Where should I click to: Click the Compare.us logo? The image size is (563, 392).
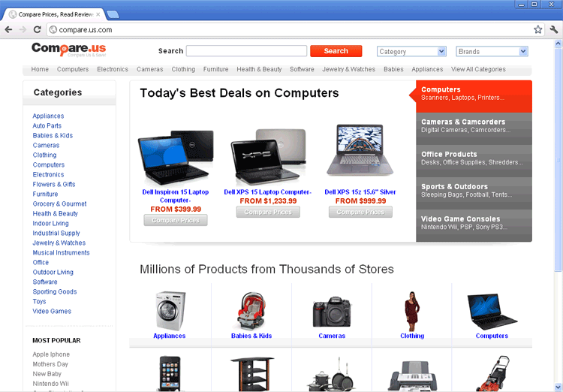[68, 50]
